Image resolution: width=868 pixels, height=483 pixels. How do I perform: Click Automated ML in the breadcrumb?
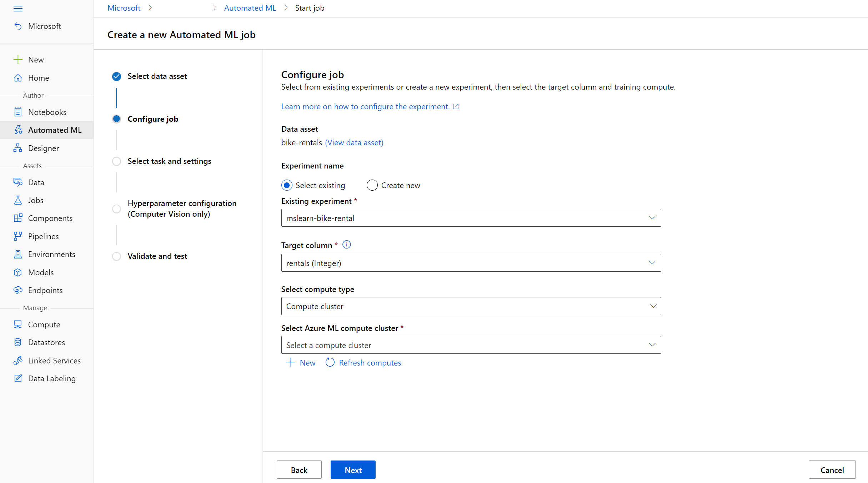coord(250,8)
